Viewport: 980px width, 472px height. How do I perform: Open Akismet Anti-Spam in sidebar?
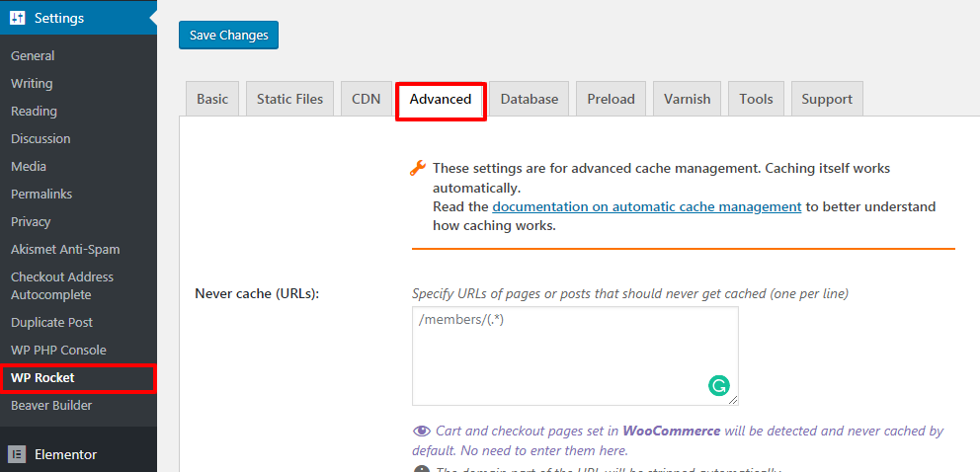click(65, 249)
